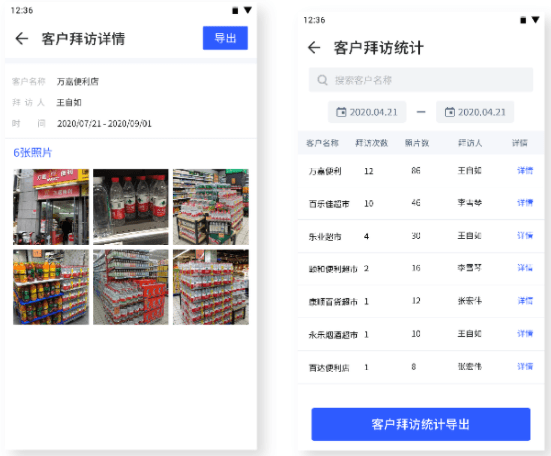
Task: Select the 客户名称 column header
Action: click(x=322, y=143)
